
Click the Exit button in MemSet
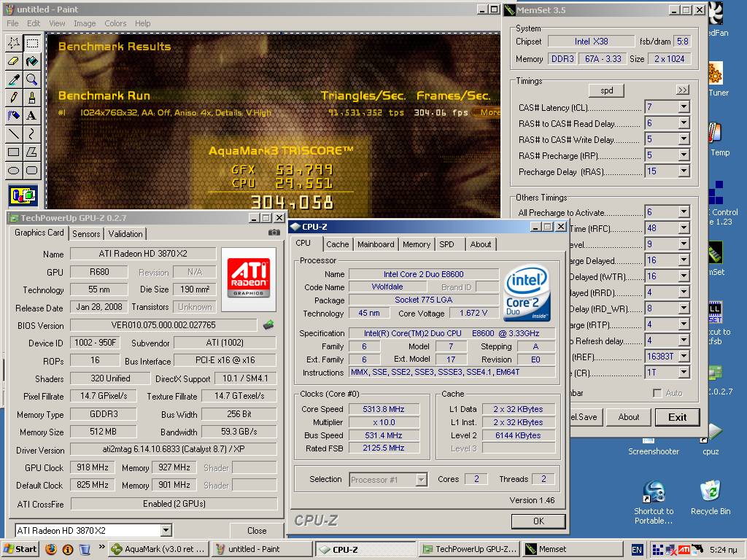(x=677, y=417)
